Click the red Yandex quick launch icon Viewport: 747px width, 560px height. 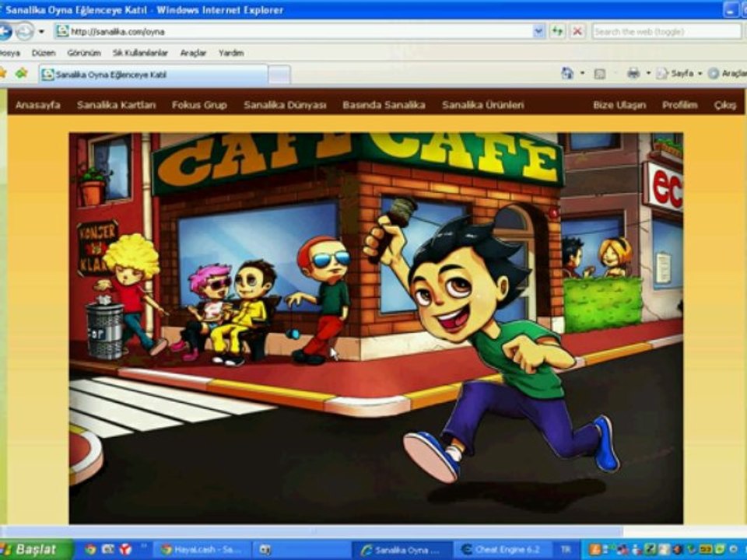[x=125, y=550]
